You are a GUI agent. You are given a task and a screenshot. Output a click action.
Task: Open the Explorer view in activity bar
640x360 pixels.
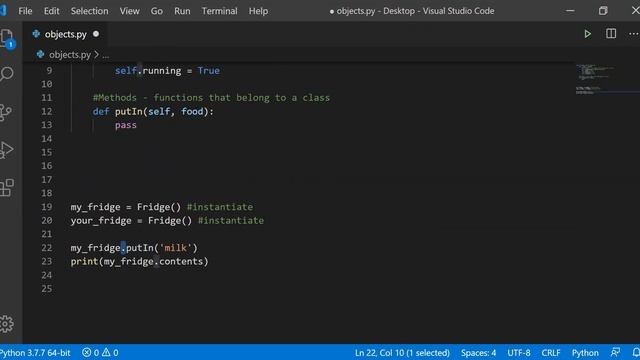pyautogui.click(x=7, y=38)
